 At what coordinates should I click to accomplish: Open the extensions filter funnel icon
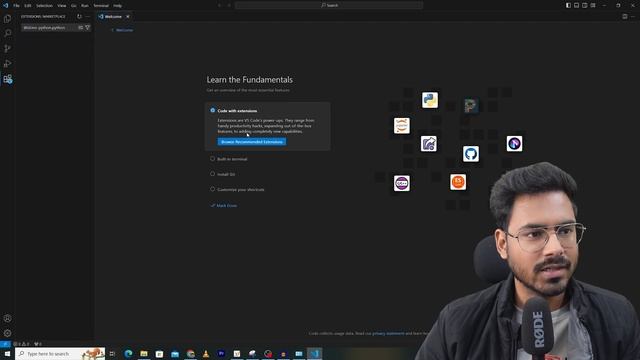coord(87,27)
